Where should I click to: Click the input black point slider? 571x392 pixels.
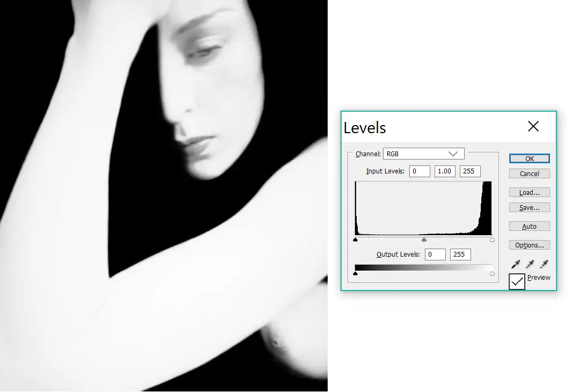pyautogui.click(x=356, y=239)
